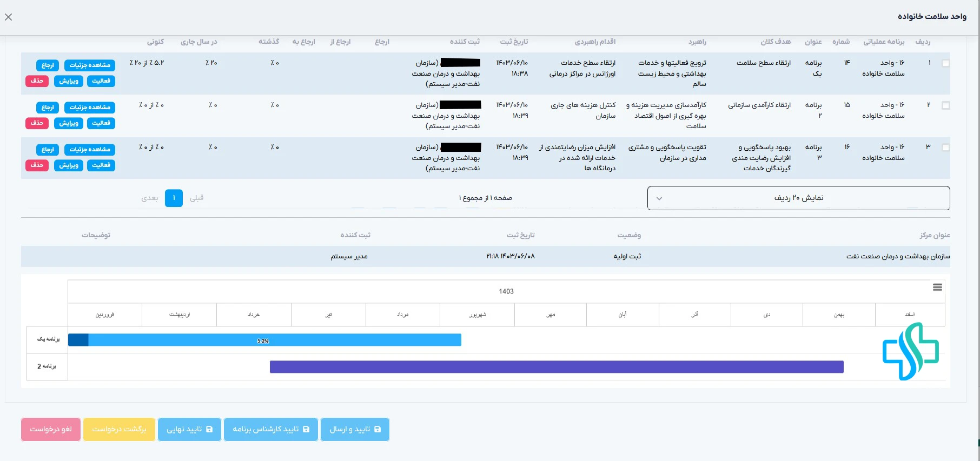Click the برگشت درخواست button
The height and width of the screenshot is (461, 980).
119,429
